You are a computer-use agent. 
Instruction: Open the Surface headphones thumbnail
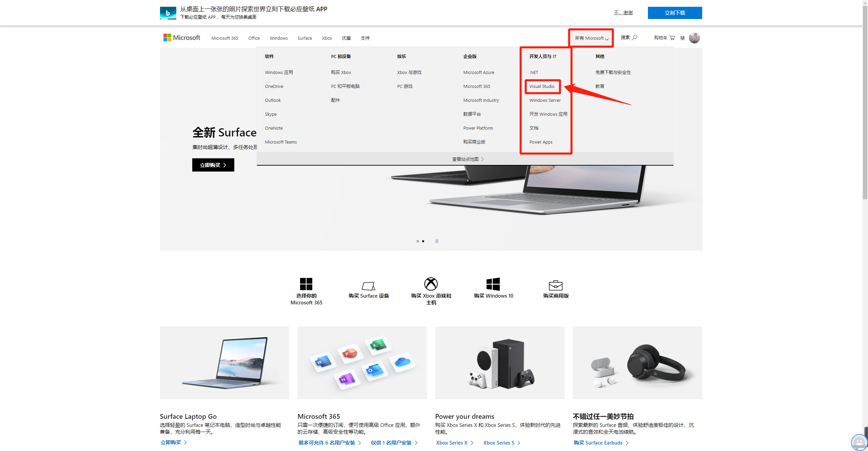click(x=637, y=363)
